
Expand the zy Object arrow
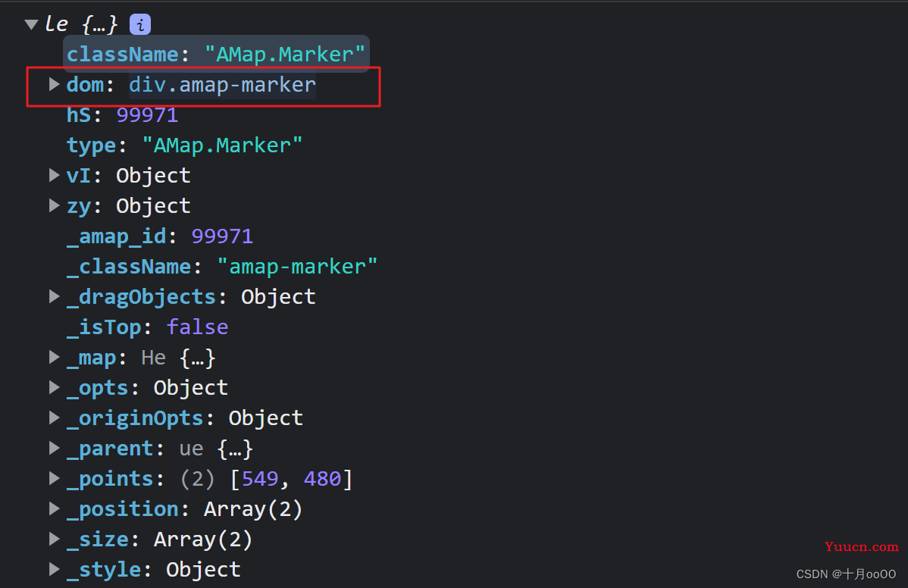pos(54,205)
